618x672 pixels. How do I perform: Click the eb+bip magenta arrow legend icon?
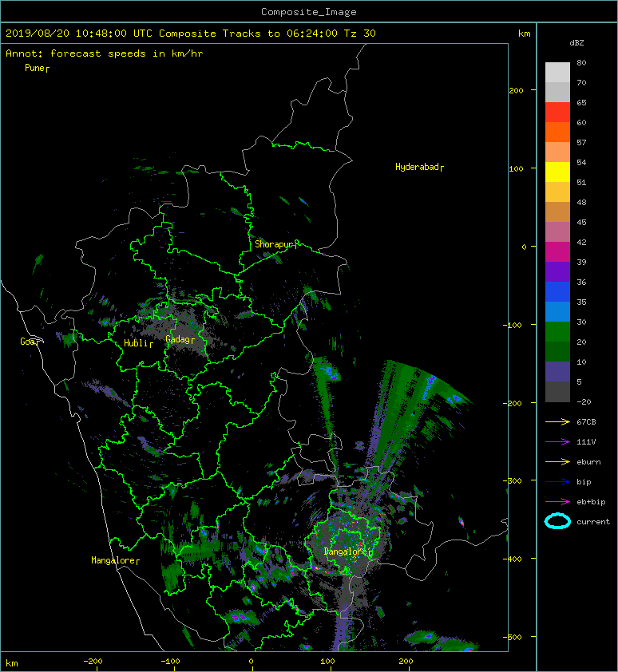pyautogui.click(x=557, y=502)
